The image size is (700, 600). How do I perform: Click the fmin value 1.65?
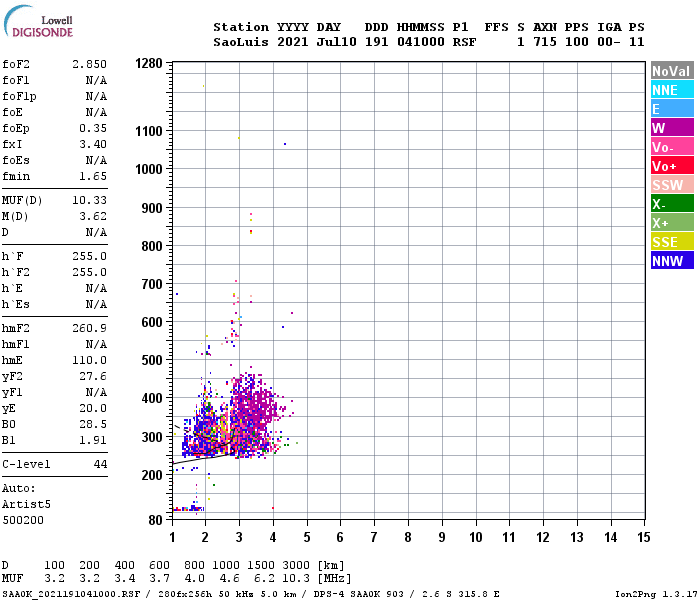click(93, 176)
